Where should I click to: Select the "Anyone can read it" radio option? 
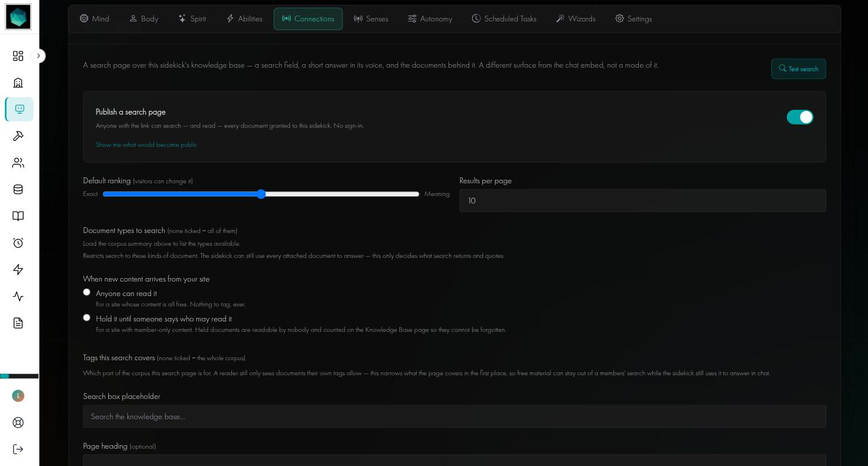(87, 293)
